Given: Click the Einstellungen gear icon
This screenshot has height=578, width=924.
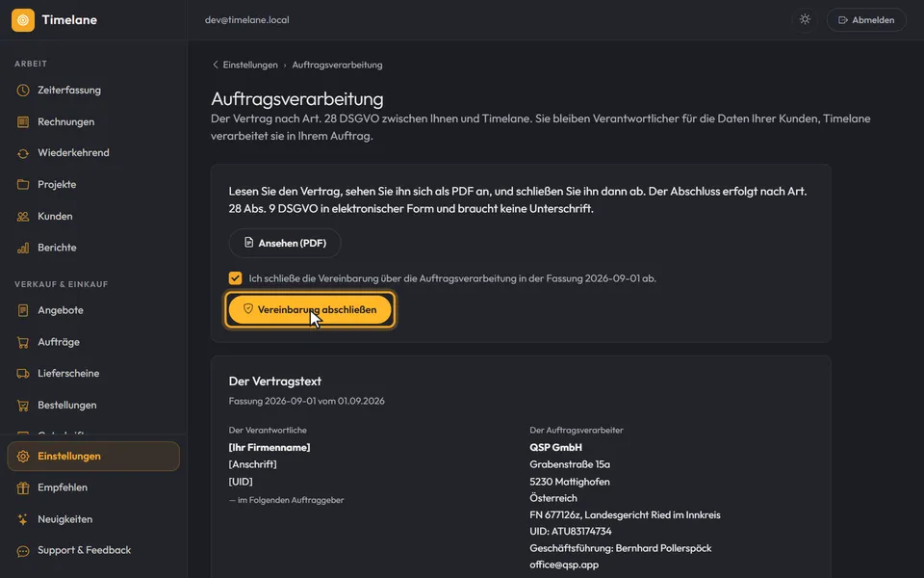Looking at the screenshot, I should click(23, 457).
